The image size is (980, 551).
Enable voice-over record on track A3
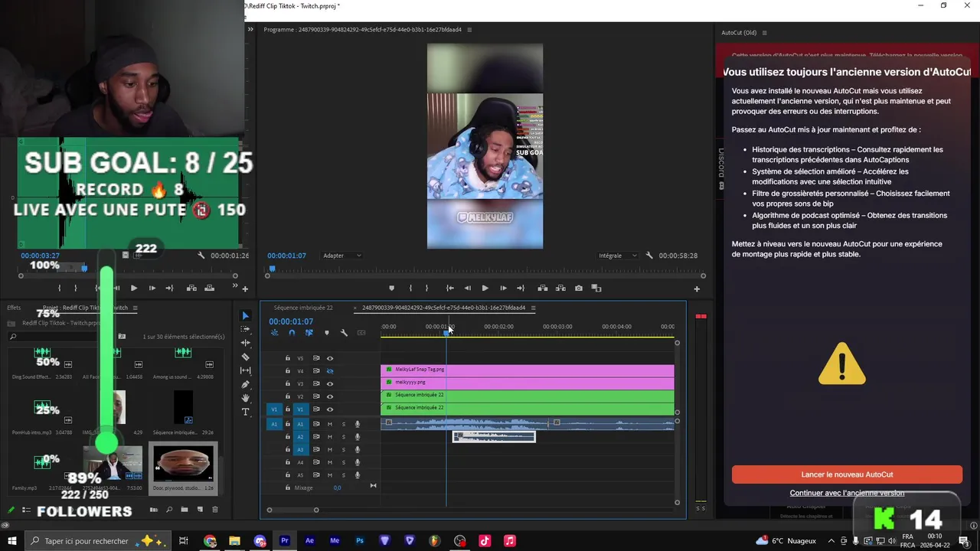(x=357, y=450)
